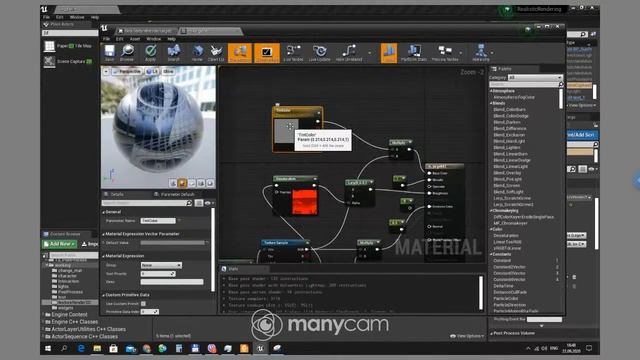Viewport: 640px width, 360px height.
Task: Toggle the Live Preview toolbar button
Action: point(267,53)
